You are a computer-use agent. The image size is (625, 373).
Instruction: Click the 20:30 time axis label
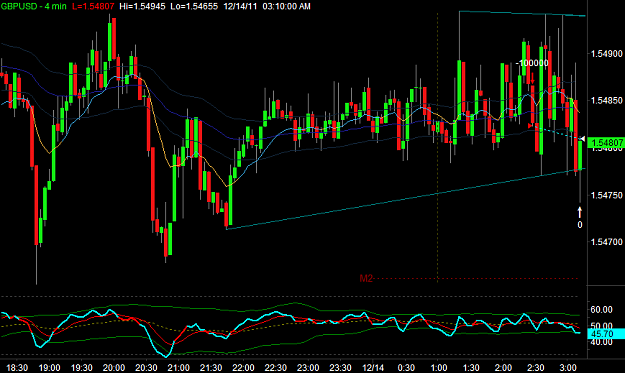click(x=146, y=367)
